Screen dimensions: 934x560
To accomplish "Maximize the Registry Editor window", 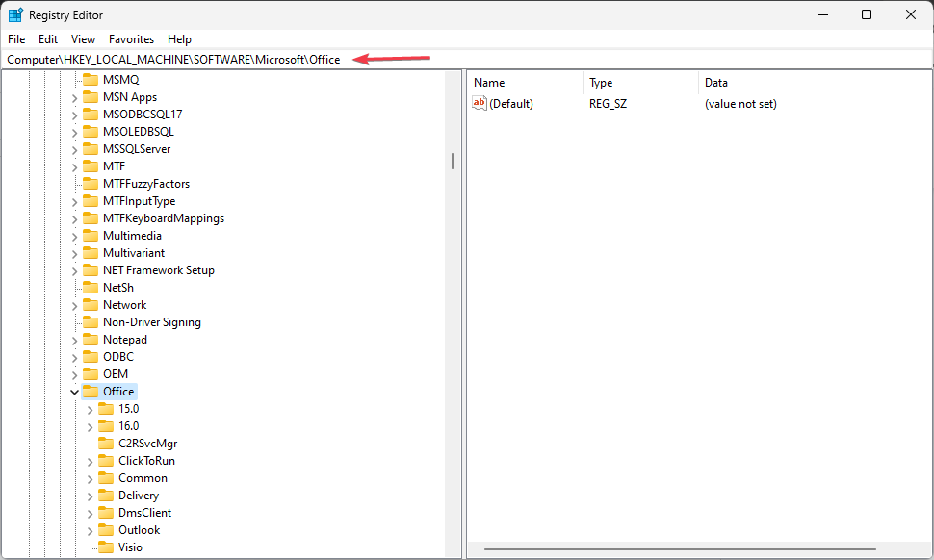I will click(867, 14).
